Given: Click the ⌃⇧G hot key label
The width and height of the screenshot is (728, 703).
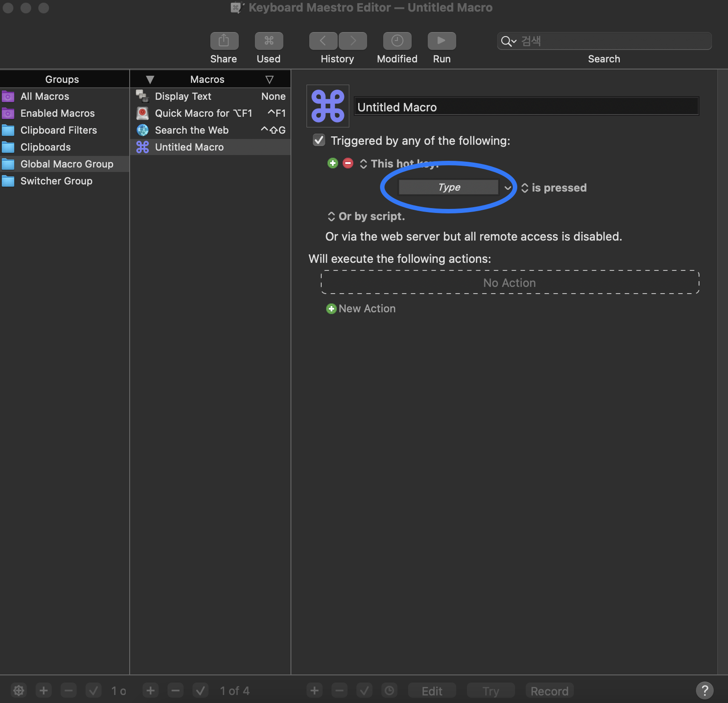Looking at the screenshot, I should point(273,130).
